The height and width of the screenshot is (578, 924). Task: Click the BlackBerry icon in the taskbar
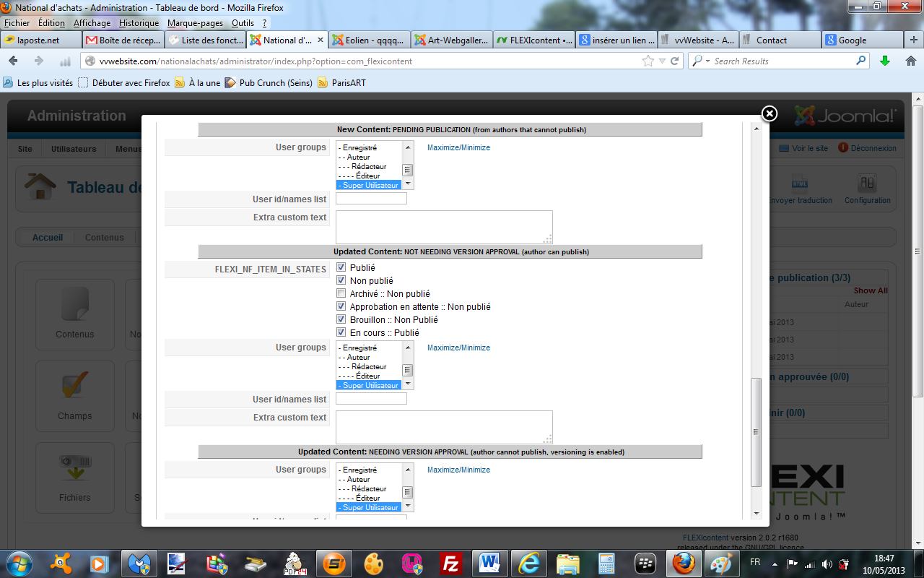[x=644, y=563]
